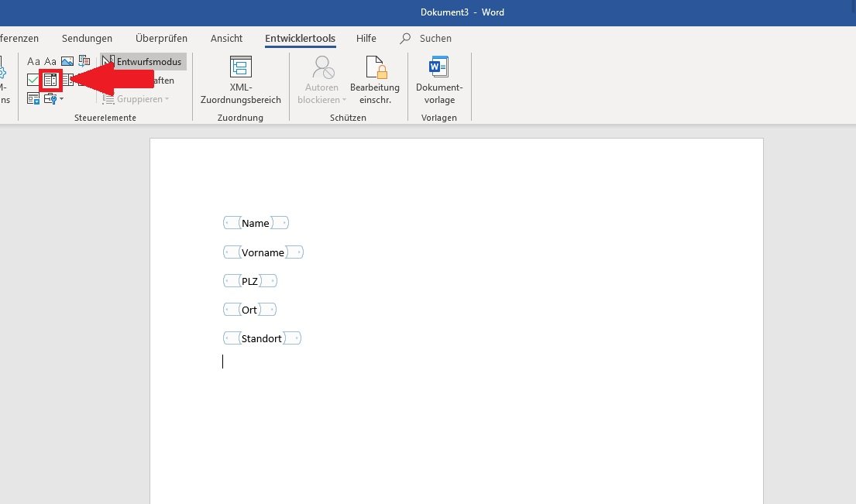The height and width of the screenshot is (504, 856).
Task: Insert a Picture content control
Action: (67, 61)
